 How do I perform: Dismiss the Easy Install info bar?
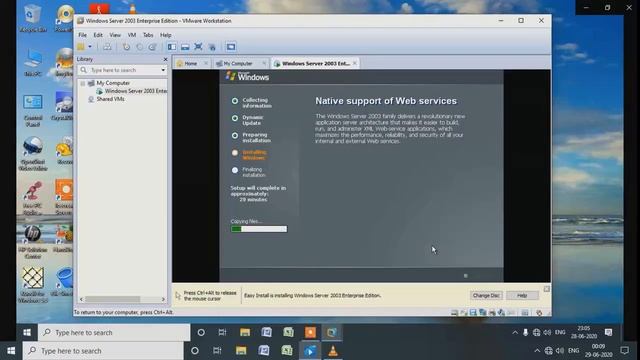click(x=547, y=289)
